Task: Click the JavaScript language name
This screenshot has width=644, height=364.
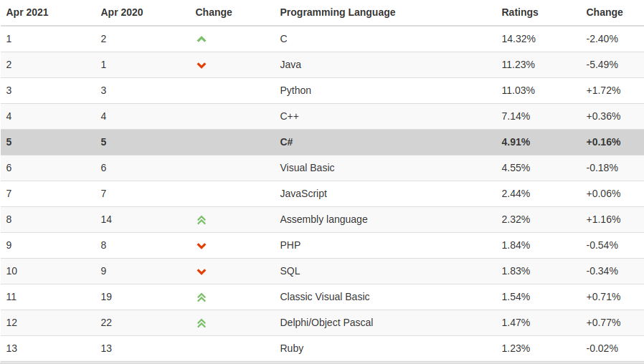Action: 303,193
